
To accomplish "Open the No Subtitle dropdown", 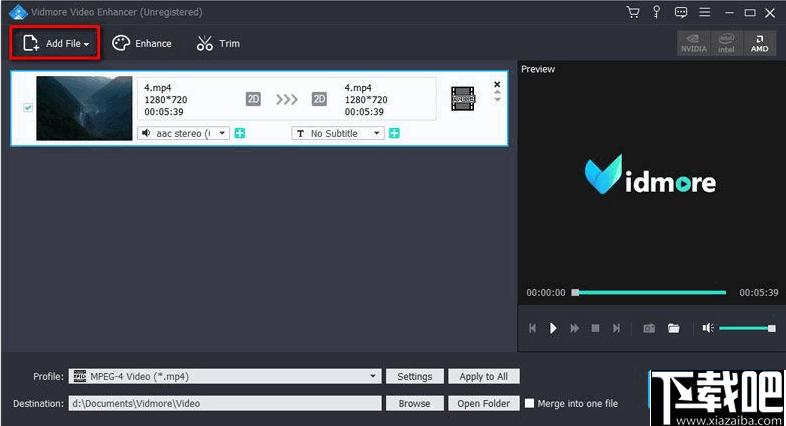I will pyautogui.click(x=338, y=133).
